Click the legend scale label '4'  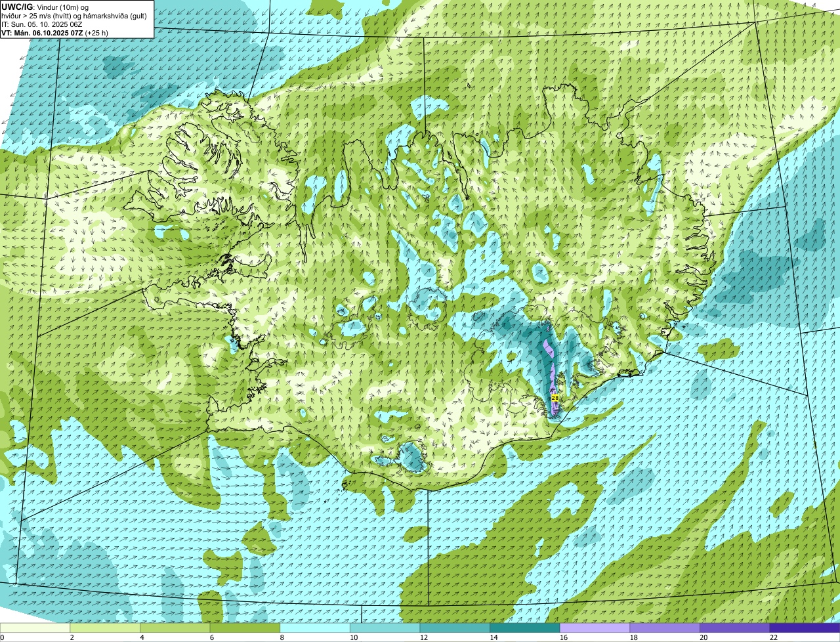[142, 637]
